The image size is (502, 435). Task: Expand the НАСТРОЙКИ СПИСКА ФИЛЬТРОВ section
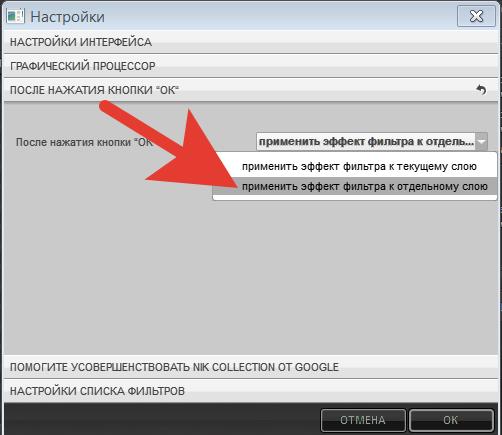point(251,391)
